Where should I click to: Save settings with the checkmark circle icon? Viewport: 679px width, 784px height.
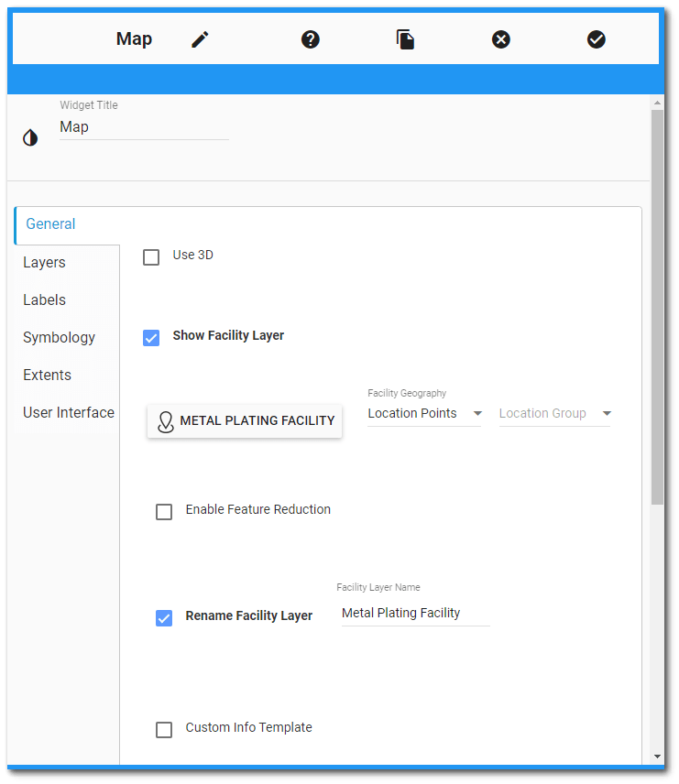pos(596,39)
